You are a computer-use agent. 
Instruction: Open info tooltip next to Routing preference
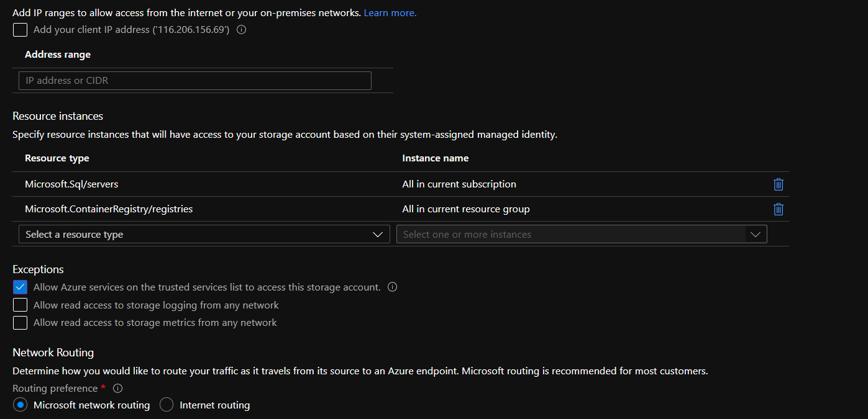point(117,389)
